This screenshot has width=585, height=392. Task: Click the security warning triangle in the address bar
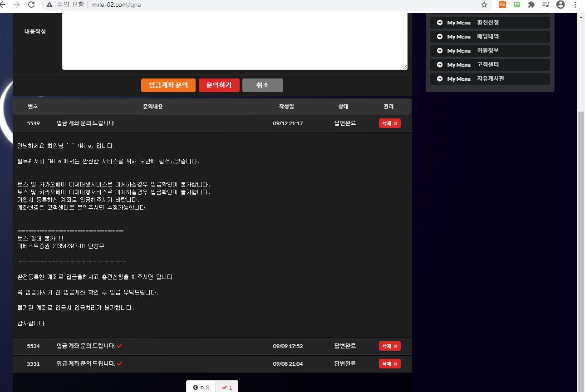49,5
